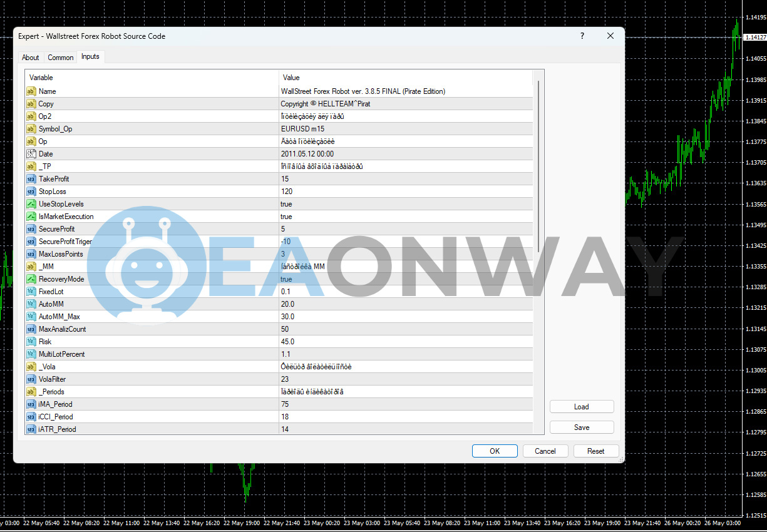Select StopLoss value 120

tap(287, 192)
